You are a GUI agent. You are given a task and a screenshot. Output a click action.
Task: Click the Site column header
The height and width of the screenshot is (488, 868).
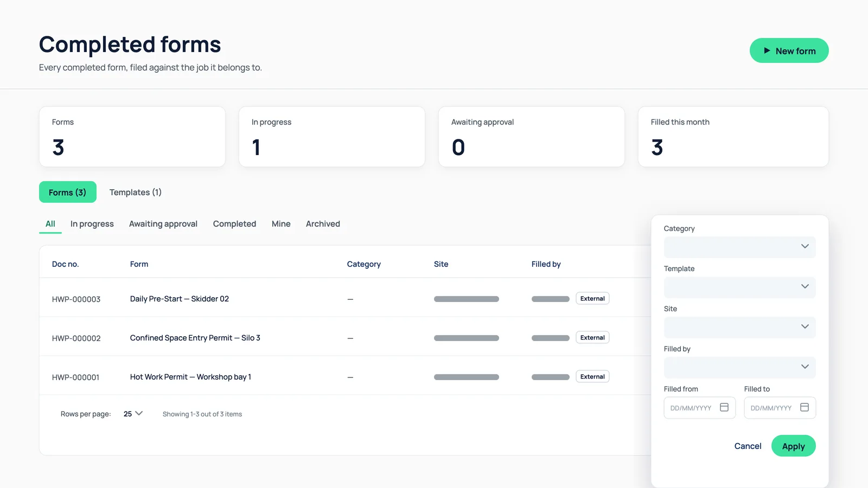441,264
